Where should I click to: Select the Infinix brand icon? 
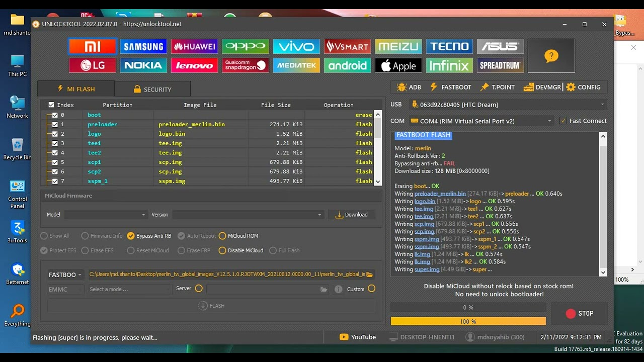(x=449, y=65)
